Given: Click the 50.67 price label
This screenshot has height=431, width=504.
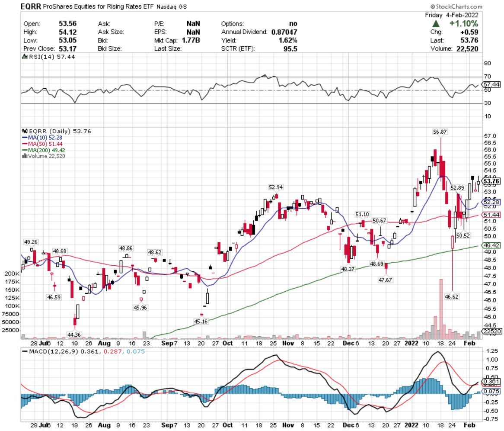Looking at the screenshot, I should (379, 221).
